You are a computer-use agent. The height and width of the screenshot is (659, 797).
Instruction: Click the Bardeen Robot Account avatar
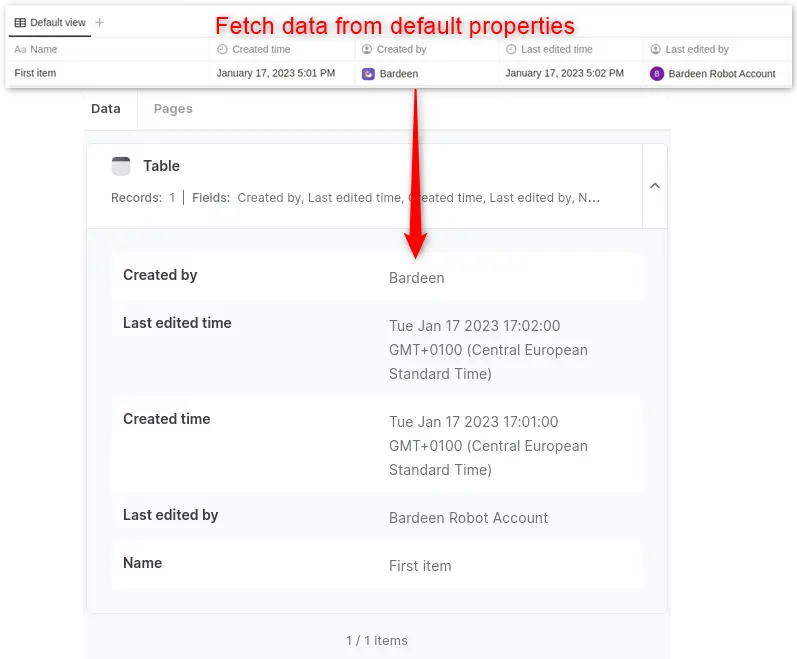[657, 74]
